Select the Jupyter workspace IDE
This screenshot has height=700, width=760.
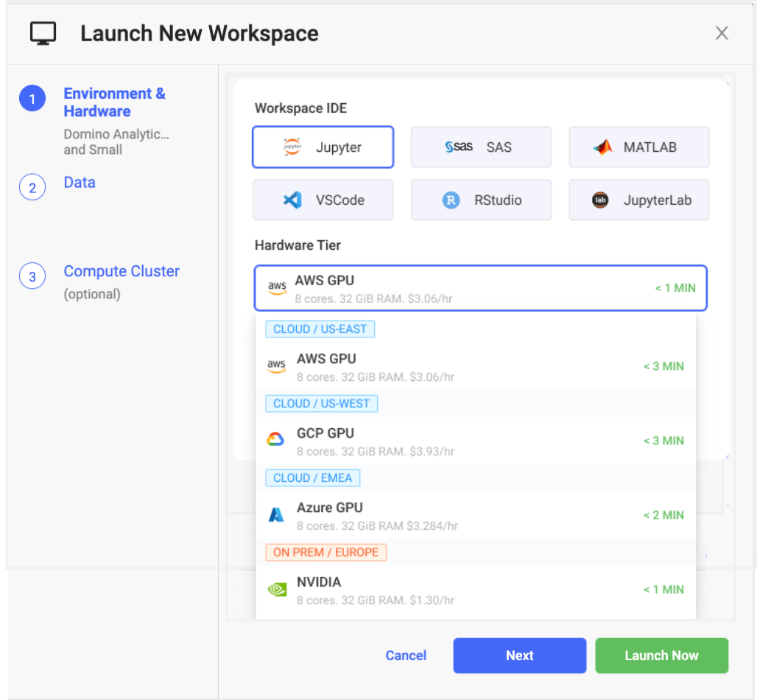point(323,147)
